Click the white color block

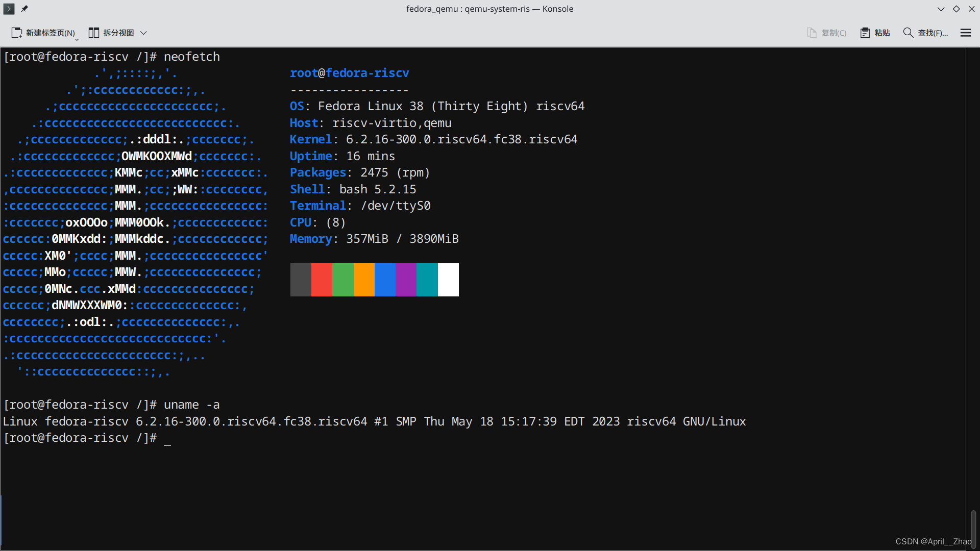(448, 280)
